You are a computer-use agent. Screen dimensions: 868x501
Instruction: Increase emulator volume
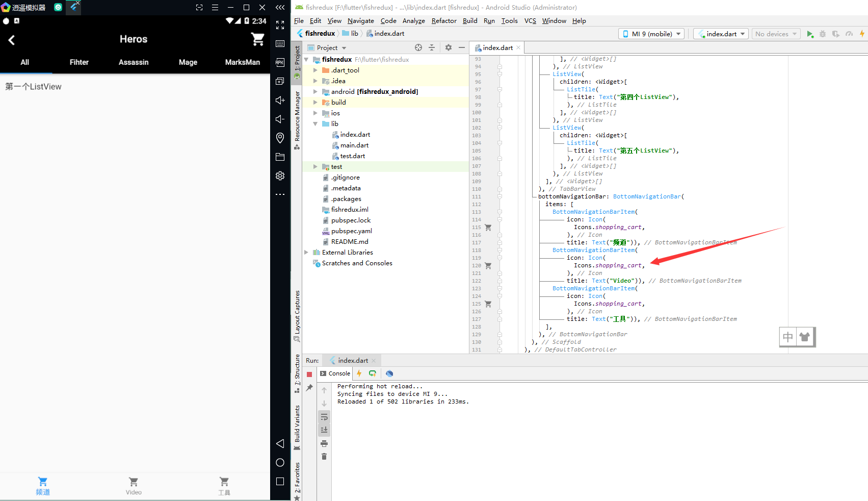point(280,100)
